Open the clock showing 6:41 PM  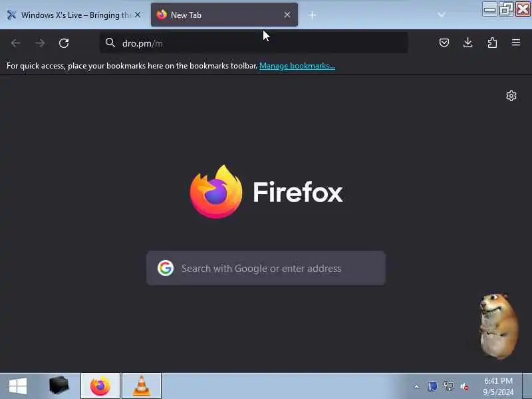tap(498, 386)
